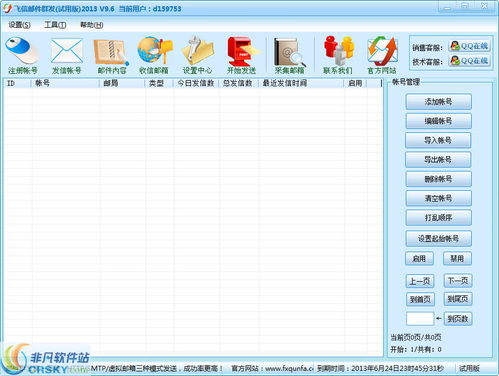
Task: Sort by the 启用 column header
Action: [x=355, y=83]
